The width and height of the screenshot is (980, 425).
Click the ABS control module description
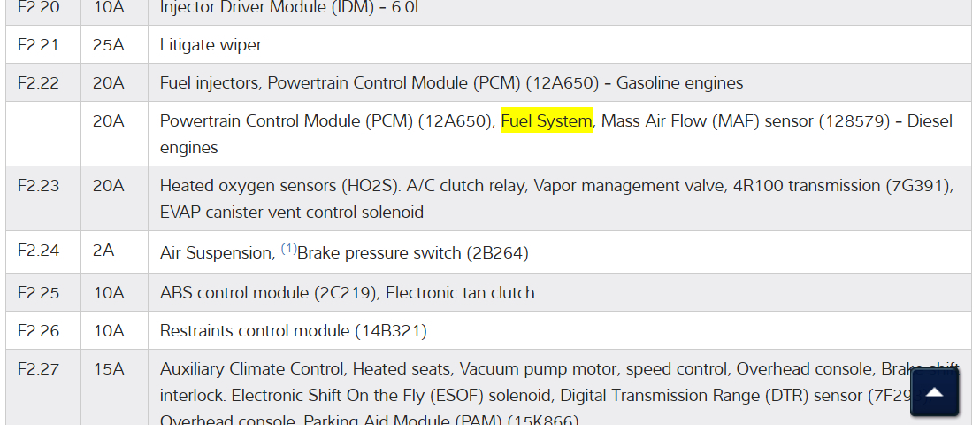[347, 292]
